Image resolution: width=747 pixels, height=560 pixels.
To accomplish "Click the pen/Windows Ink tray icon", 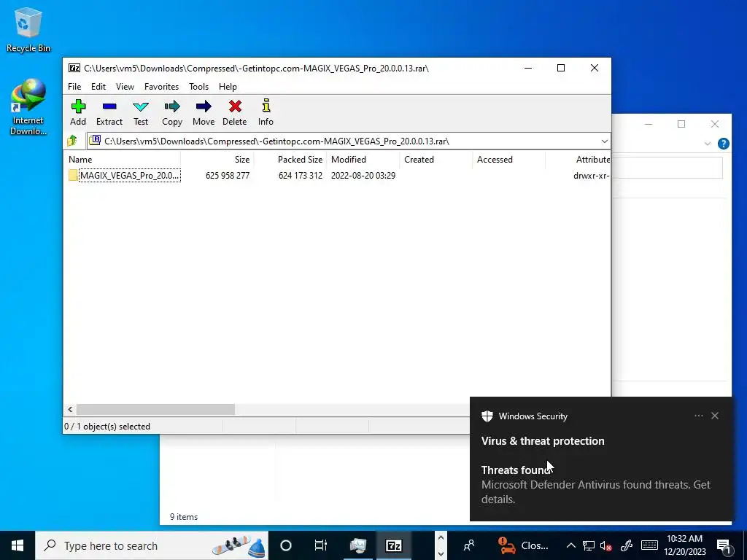I will tap(627, 545).
